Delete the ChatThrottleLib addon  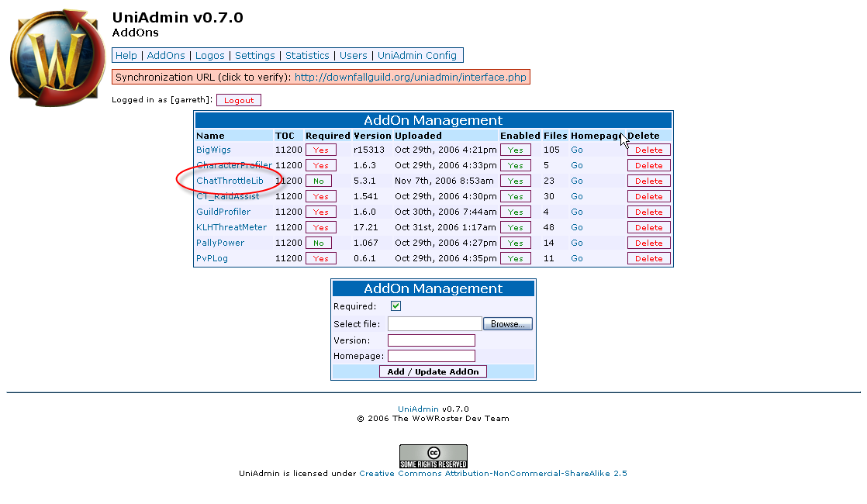tap(648, 181)
